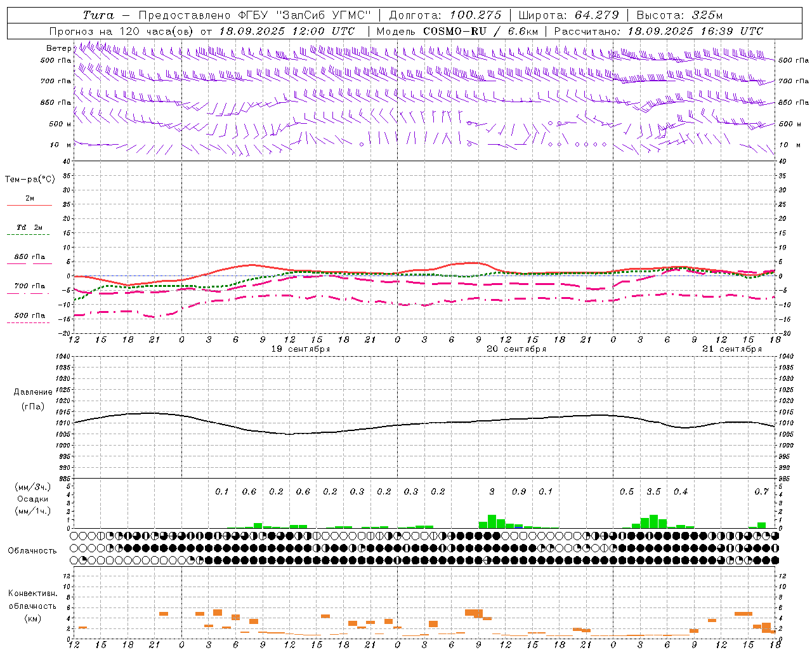812x650 pixels.
Task: Click the 0.5 precipitation total value
Action: [x=627, y=492]
